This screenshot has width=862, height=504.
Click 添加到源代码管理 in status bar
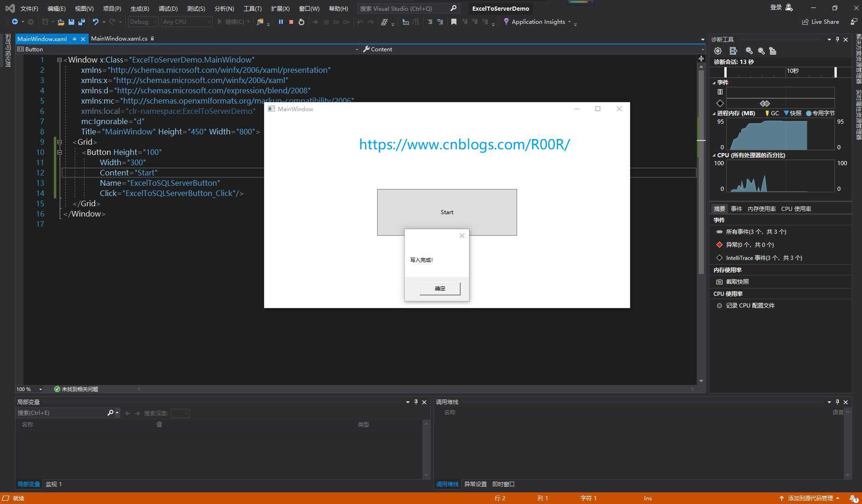810,498
